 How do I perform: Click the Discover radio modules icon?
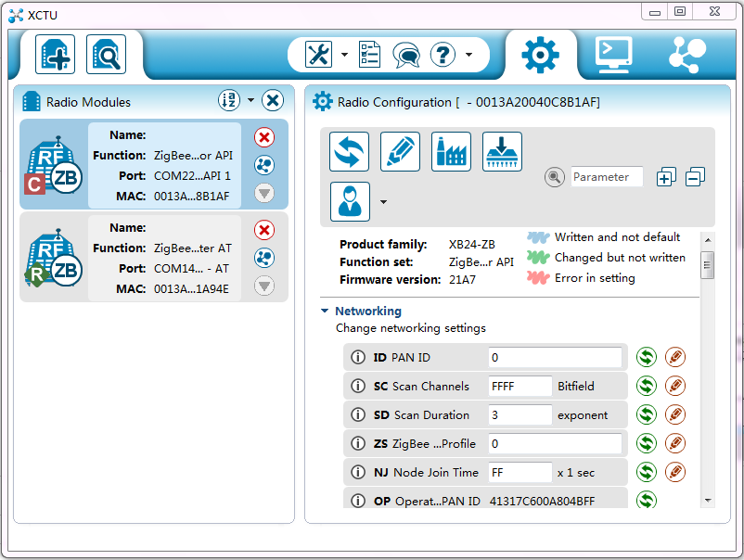[106, 55]
